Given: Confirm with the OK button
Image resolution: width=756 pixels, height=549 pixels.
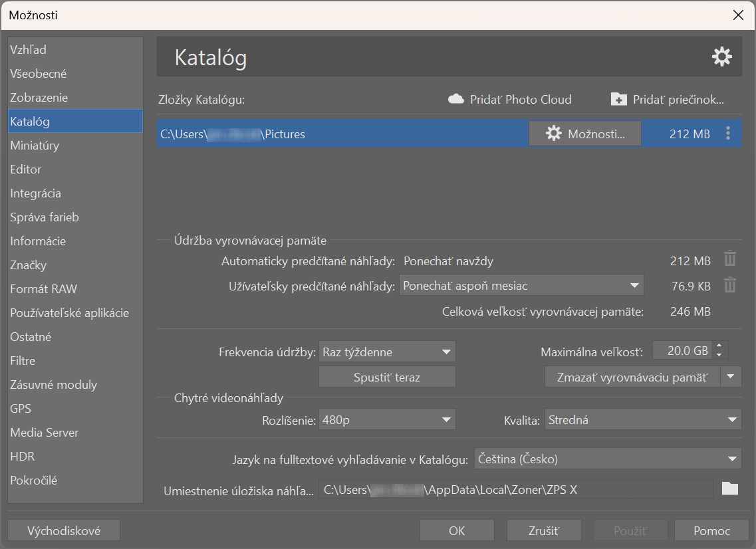Looking at the screenshot, I should pos(457,530).
